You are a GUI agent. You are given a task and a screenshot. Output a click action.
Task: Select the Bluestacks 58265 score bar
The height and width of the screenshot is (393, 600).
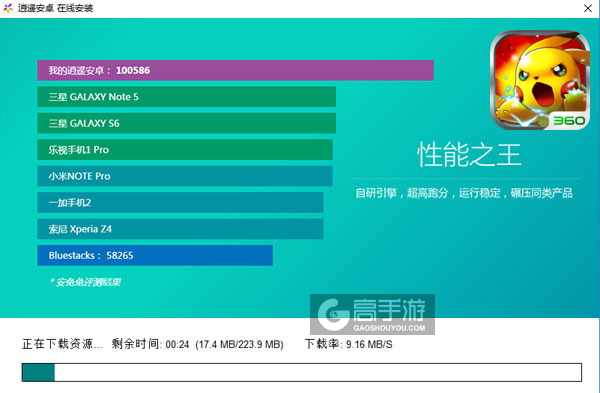click(x=155, y=255)
